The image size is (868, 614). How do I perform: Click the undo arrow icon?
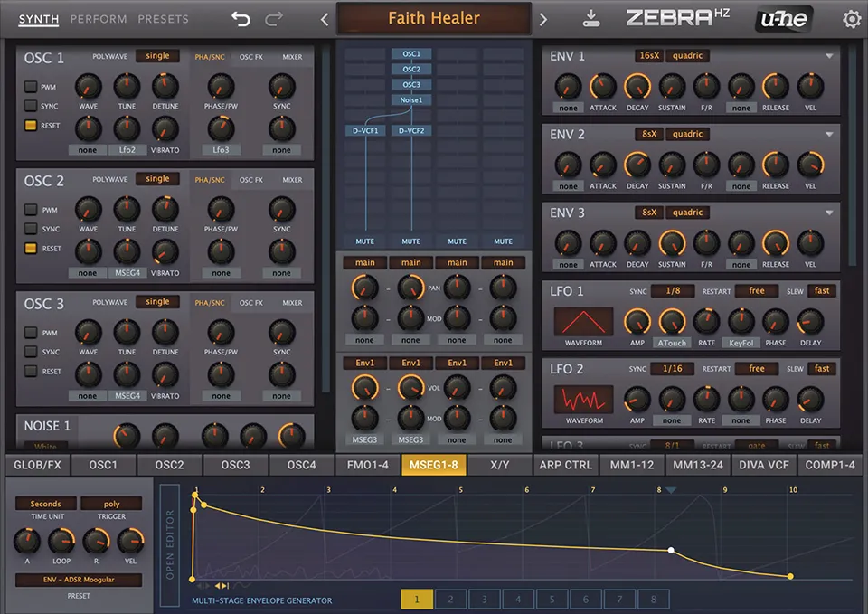(x=241, y=18)
